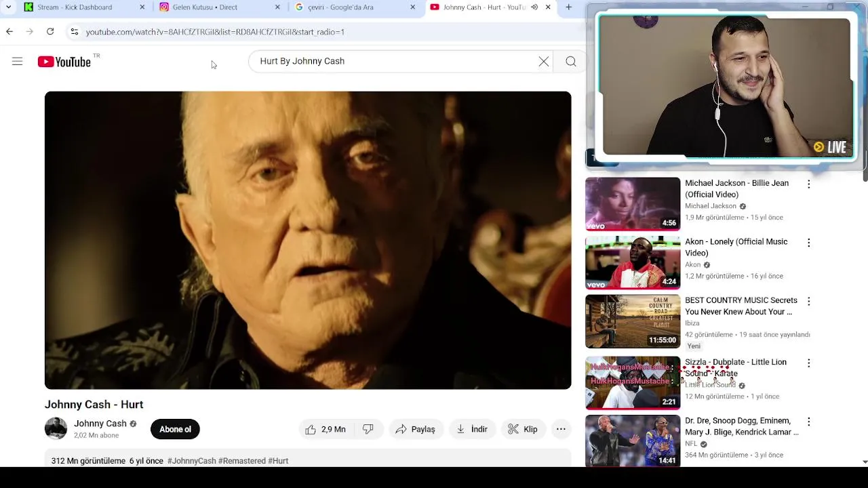Go to the YouTube home logo

tap(64, 62)
